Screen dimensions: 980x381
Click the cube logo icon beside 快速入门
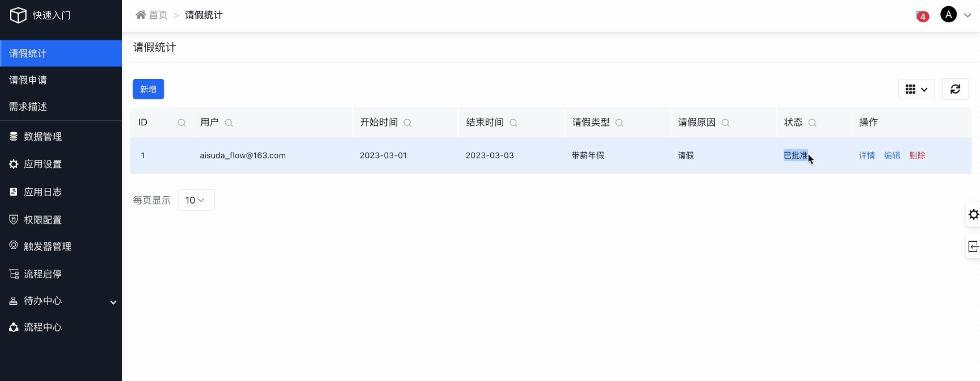(x=18, y=15)
